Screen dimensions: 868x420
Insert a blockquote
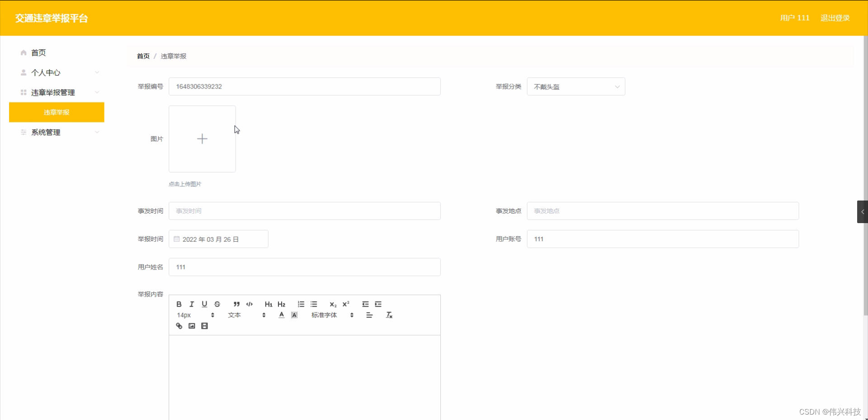click(236, 304)
